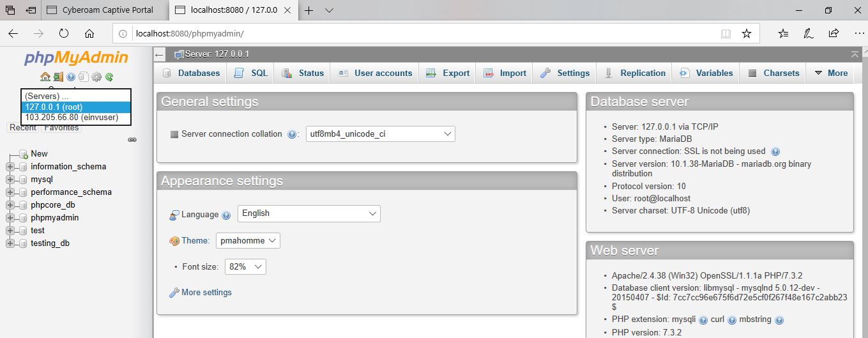The image size is (868, 338).
Task: Expand the performance_schema database node
Action: pos(10,192)
